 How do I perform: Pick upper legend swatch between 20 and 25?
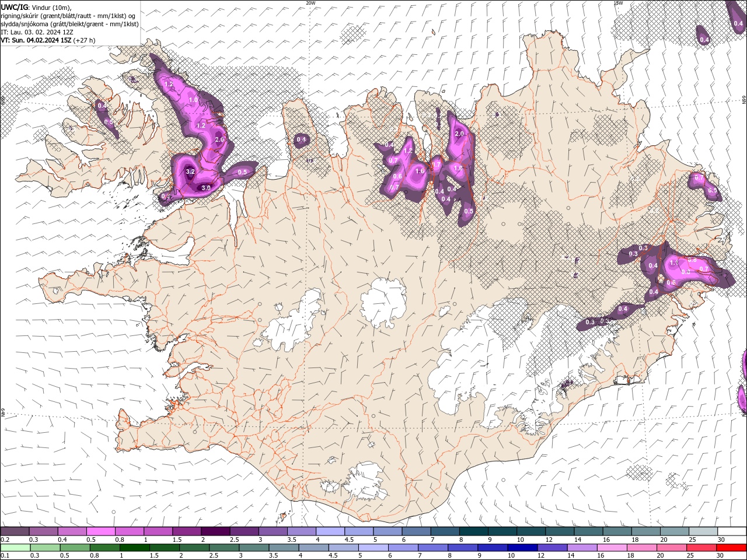[675, 531]
